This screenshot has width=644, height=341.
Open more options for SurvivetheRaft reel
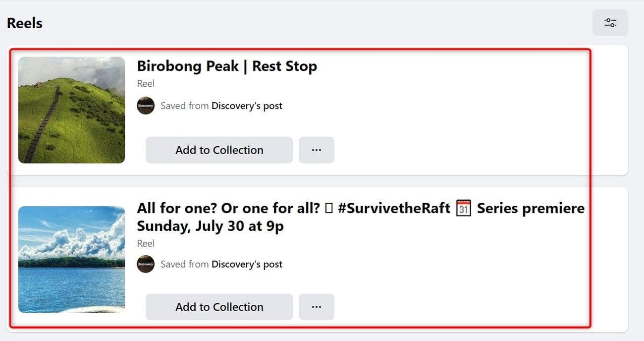(317, 307)
